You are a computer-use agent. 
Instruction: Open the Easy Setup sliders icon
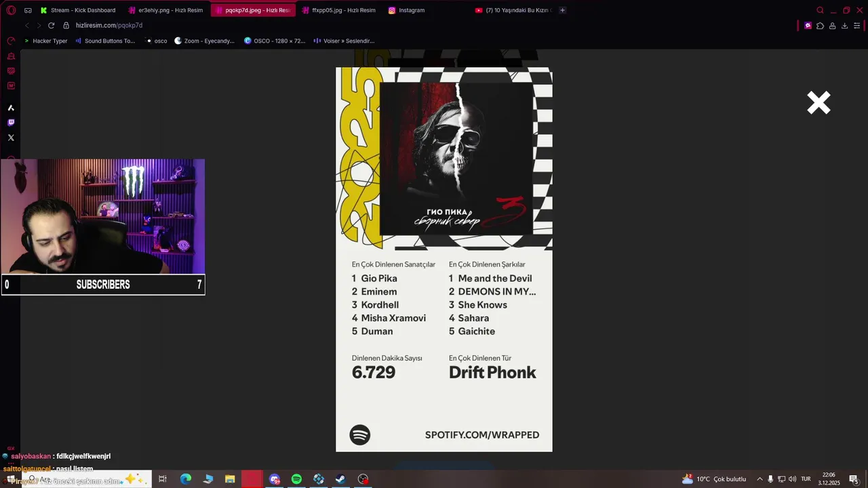pyautogui.click(x=856, y=26)
